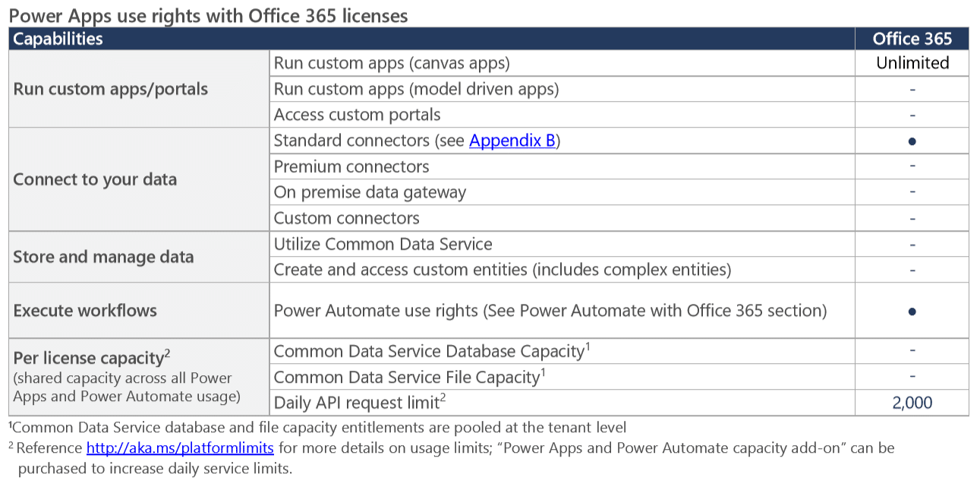Viewport: 980px width, 487px height.
Task: Click the On premise data gateway cell
Action: tap(370, 192)
